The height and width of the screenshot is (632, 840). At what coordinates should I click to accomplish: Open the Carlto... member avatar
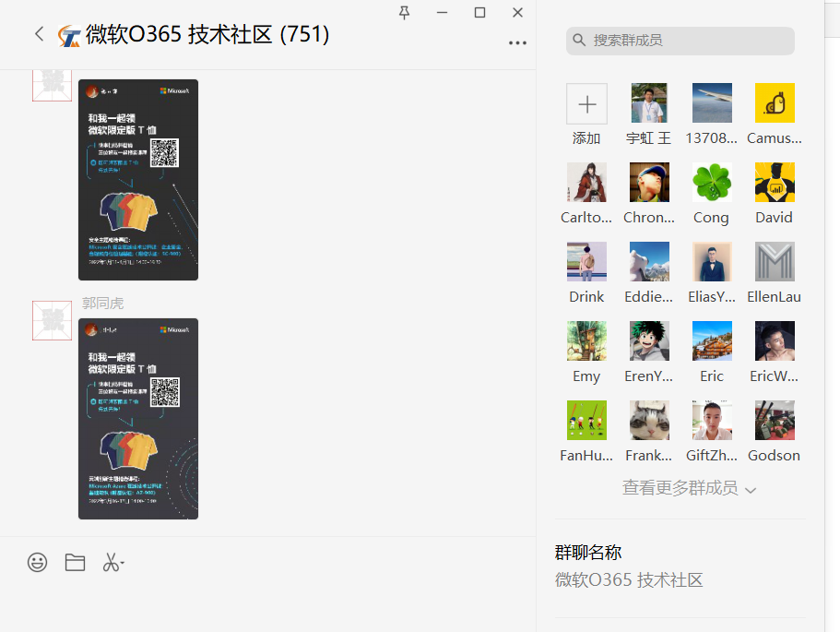(x=587, y=183)
